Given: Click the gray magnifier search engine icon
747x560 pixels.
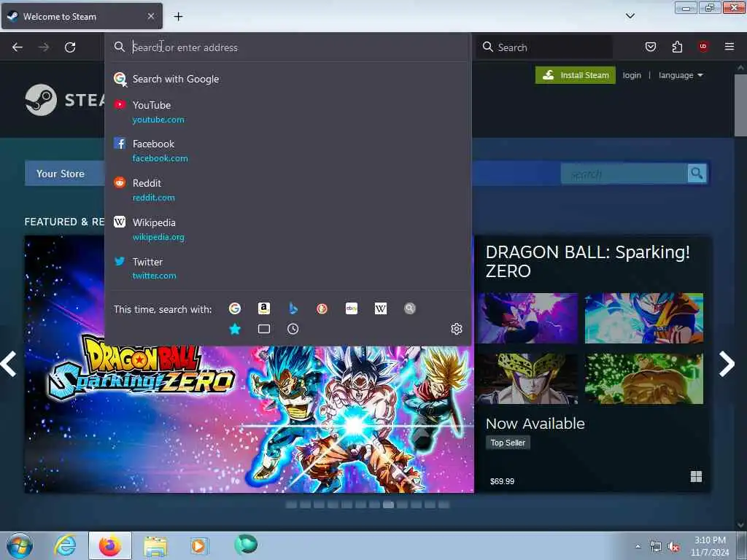Looking at the screenshot, I should [410, 308].
